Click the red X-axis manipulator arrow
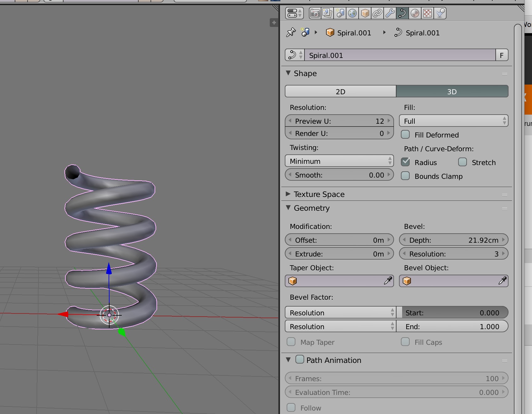 coord(63,314)
